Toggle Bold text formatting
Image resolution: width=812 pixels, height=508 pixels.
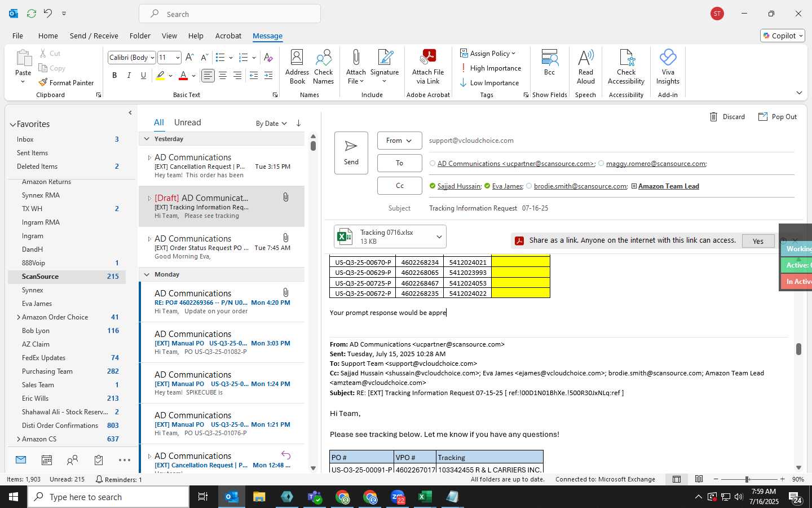114,75
